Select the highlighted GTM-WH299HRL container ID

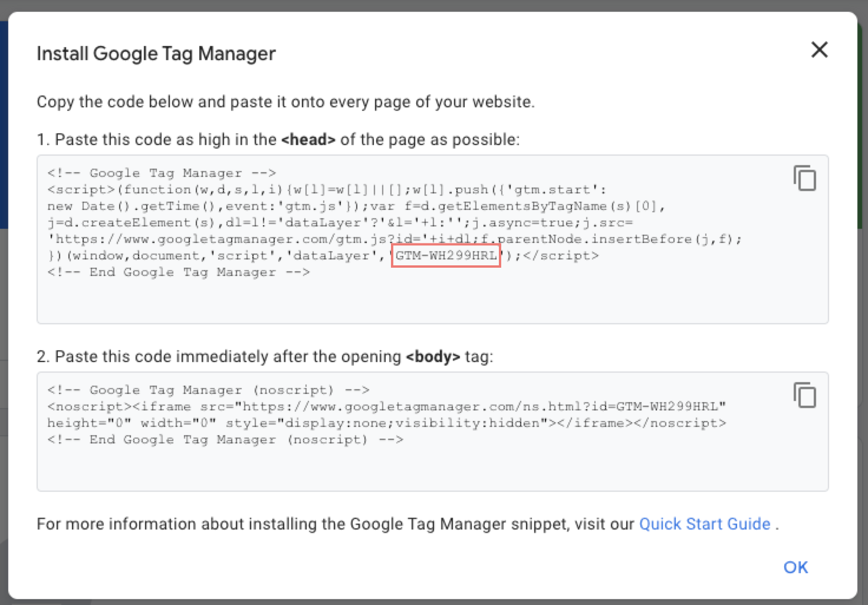445,255
